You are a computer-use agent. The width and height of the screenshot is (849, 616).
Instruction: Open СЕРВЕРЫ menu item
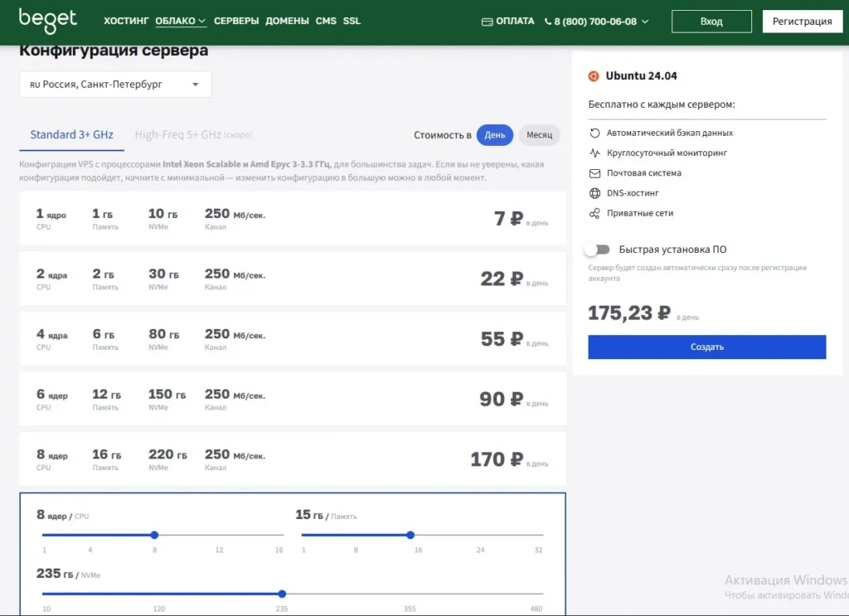pos(236,21)
